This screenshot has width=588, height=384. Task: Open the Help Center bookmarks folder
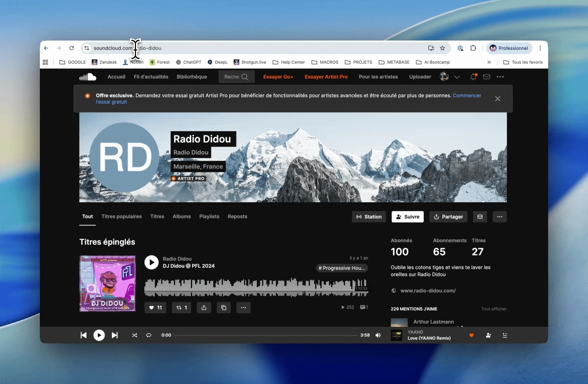click(x=289, y=62)
